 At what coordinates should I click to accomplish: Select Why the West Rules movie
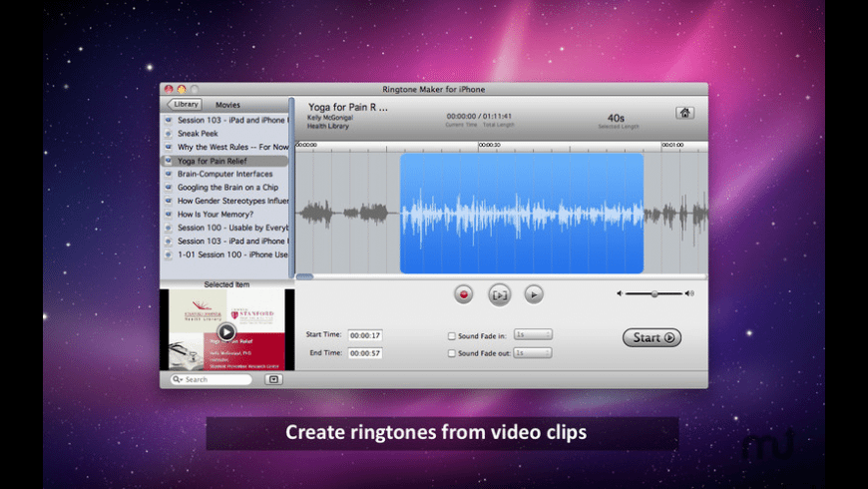point(224,147)
